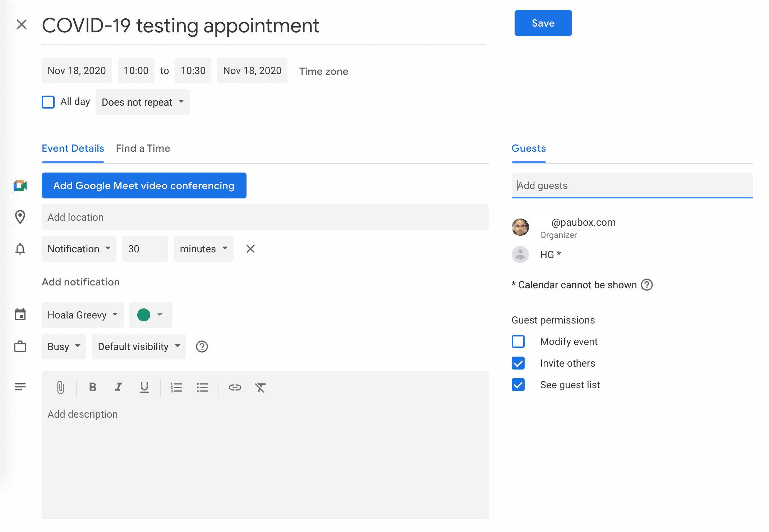Insert a numbered list

point(176,387)
